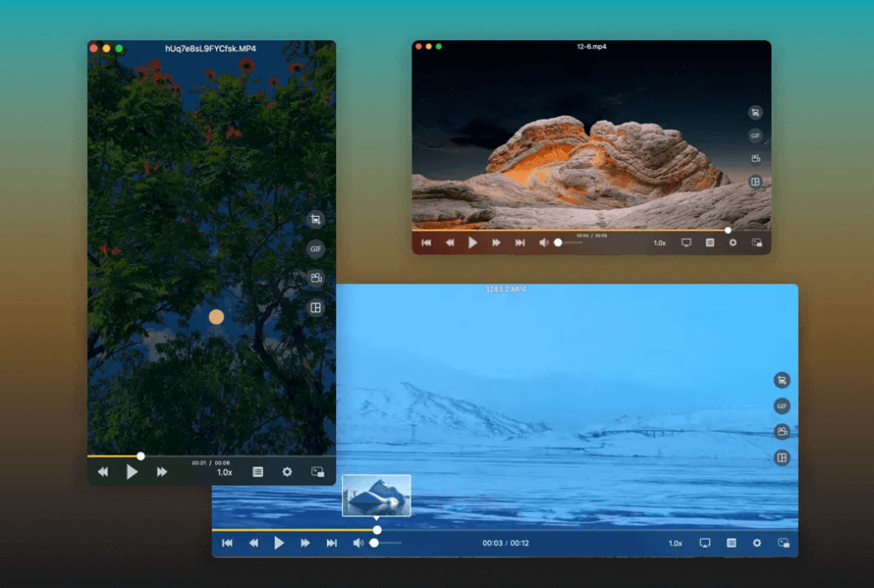Viewport: 874px width, 588px height.
Task: Skip to next track in 3243 2.MP4 window
Action: click(332, 543)
